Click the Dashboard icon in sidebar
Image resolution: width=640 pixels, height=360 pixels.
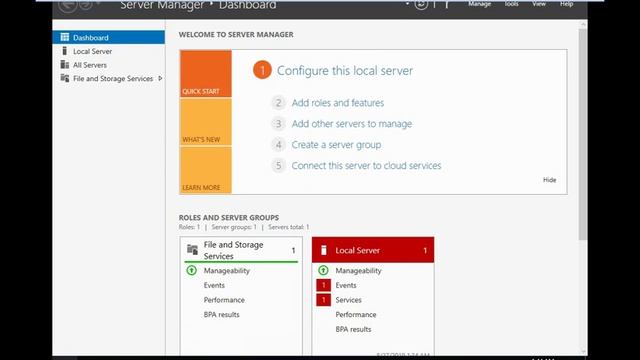(x=64, y=37)
